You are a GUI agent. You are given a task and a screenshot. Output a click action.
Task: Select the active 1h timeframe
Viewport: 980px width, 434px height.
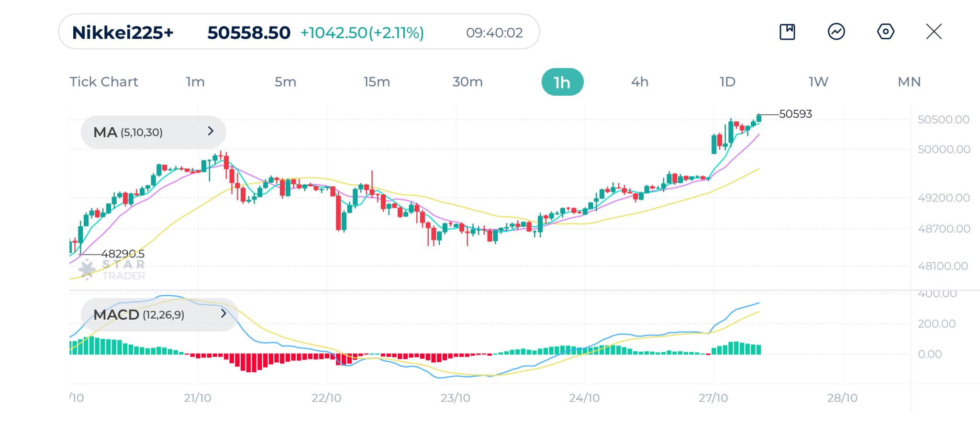(562, 82)
